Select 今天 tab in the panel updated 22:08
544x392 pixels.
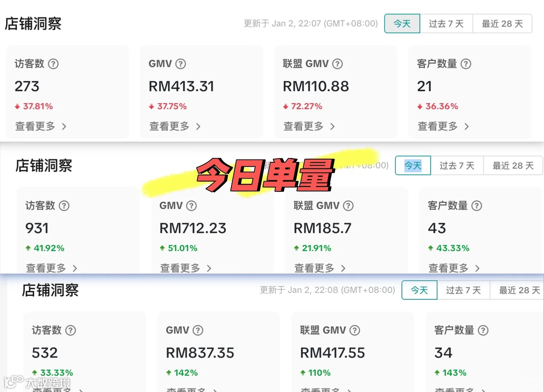pos(420,290)
